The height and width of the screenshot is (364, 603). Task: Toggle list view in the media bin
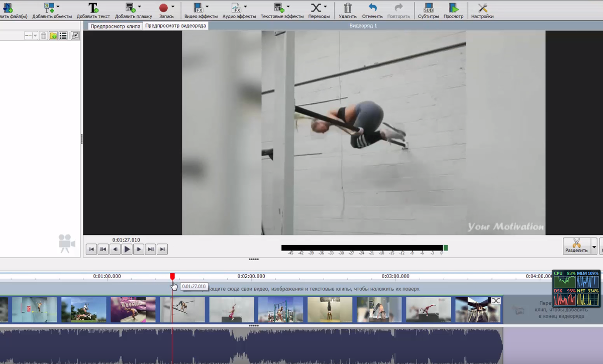coord(63,36)
